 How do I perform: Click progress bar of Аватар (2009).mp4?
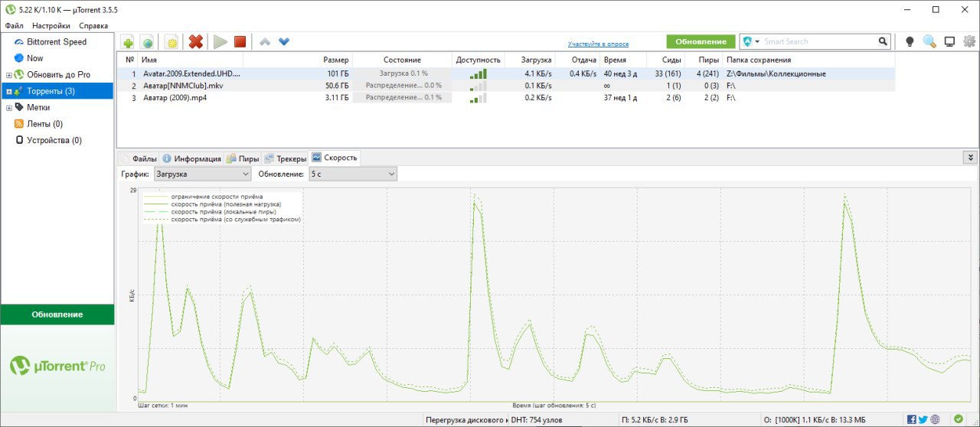pos(402,98)
